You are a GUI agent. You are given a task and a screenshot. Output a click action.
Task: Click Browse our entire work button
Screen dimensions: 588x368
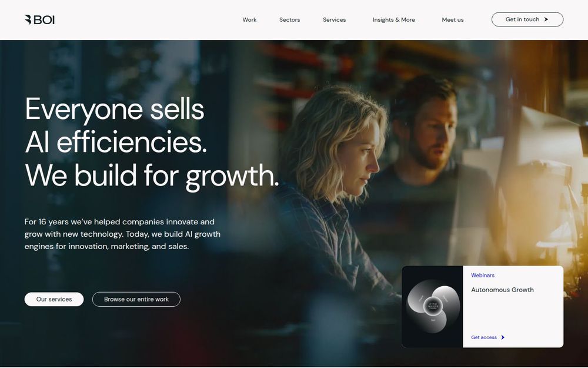(x=136, y=299)
